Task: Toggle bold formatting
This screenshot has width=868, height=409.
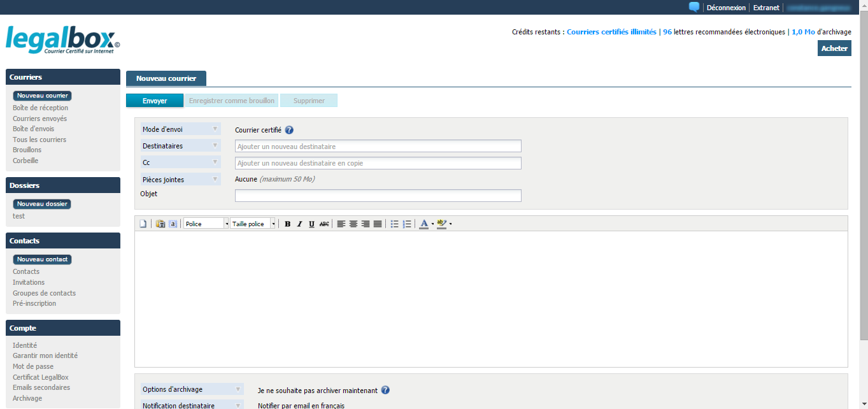Action: [287, 224]
